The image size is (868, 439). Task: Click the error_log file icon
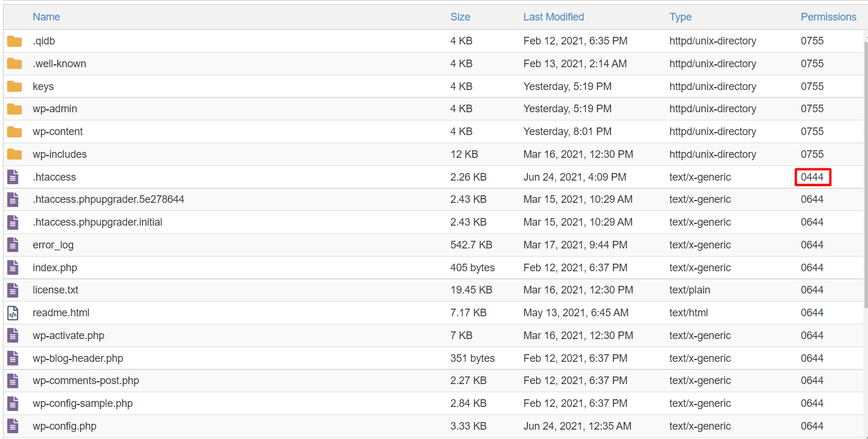(13, 245)
